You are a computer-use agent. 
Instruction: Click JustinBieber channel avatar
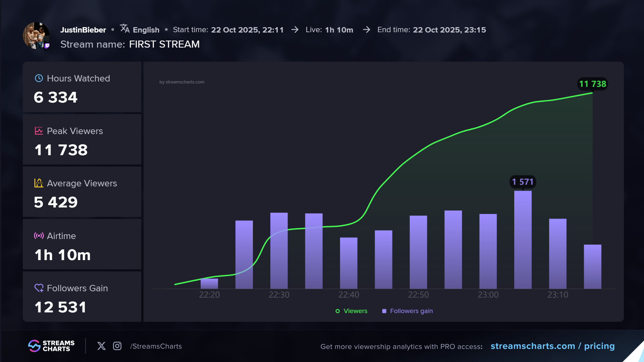click(x=36, y=36)
